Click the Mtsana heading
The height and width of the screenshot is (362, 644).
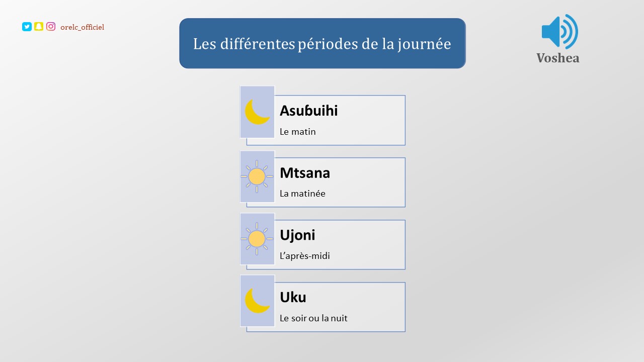(305, 173)
